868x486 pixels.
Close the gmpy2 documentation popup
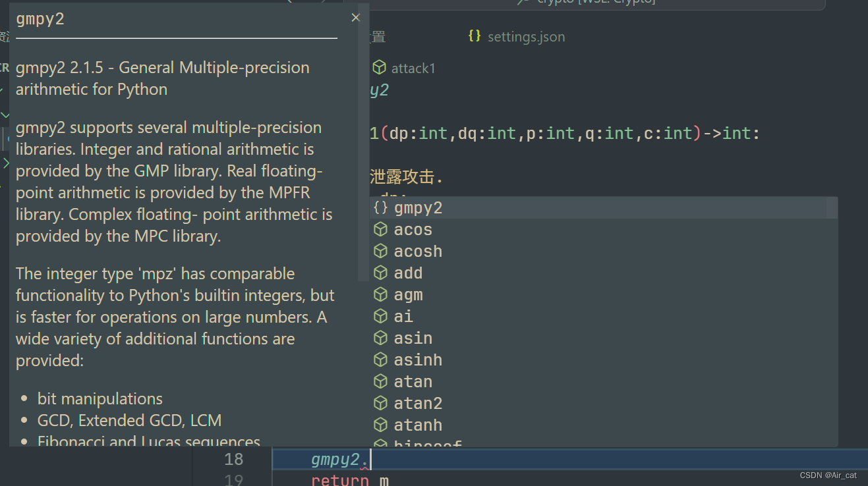point(356,18)
